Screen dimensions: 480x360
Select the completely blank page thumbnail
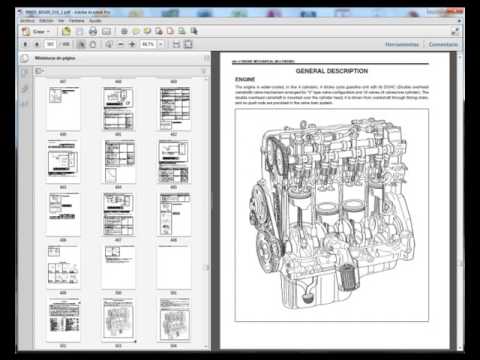click(174, 267)
